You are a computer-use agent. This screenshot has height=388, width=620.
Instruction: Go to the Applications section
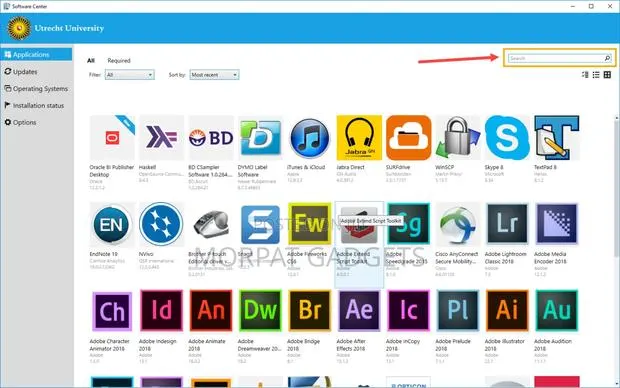click(x=36, y=55)
